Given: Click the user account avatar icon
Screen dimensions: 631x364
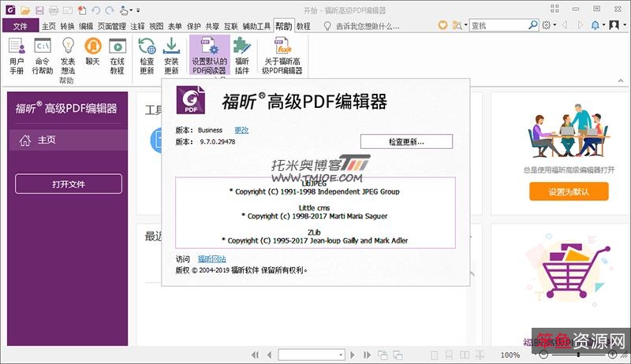Looking at the screenshot, I should [614, 25].
